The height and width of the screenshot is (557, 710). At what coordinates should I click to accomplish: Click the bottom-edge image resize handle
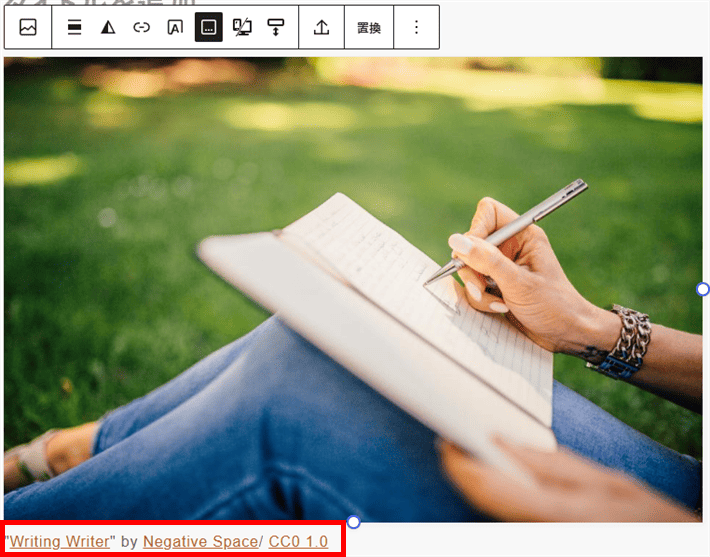[353, 522]
